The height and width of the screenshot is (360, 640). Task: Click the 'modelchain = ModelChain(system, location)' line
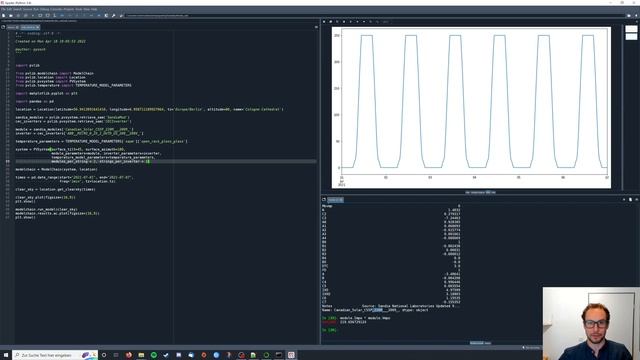click(x=56, y=169)
